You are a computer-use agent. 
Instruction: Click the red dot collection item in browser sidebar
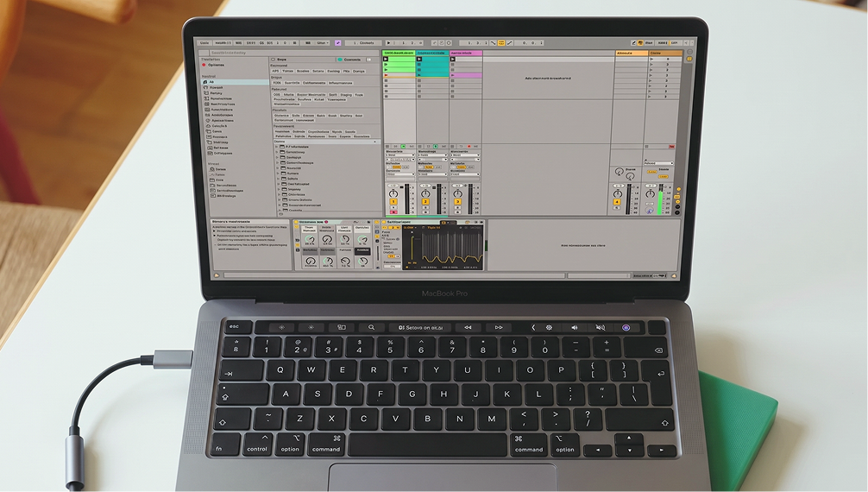click(x=204, y=65)
